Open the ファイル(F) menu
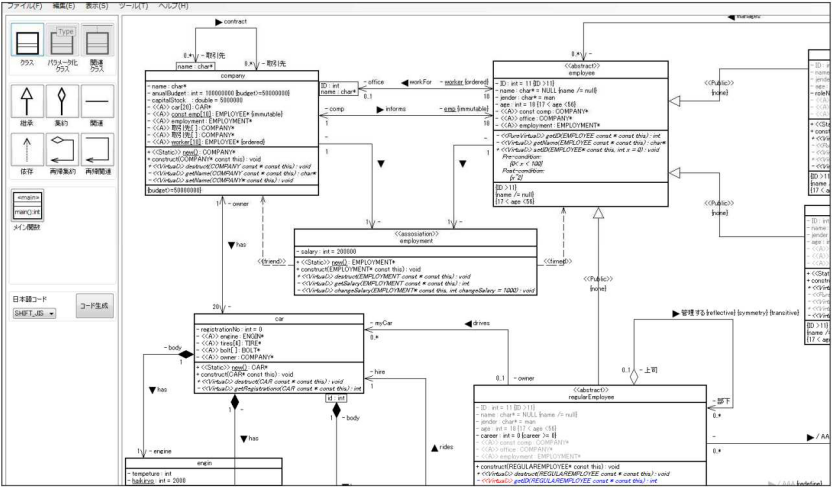The image size is (832, 488). coord(24,6)
